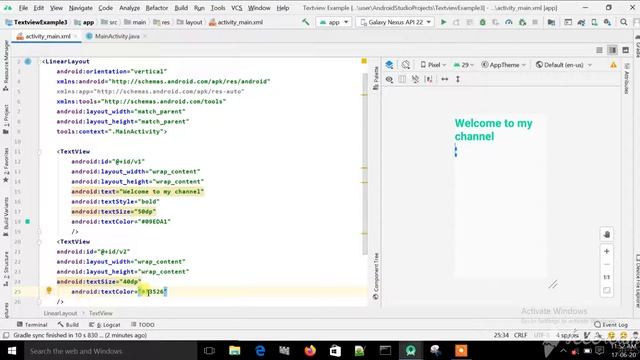Open the VCS menu
The height and width of the screenshot is (360, 640).
236,8
